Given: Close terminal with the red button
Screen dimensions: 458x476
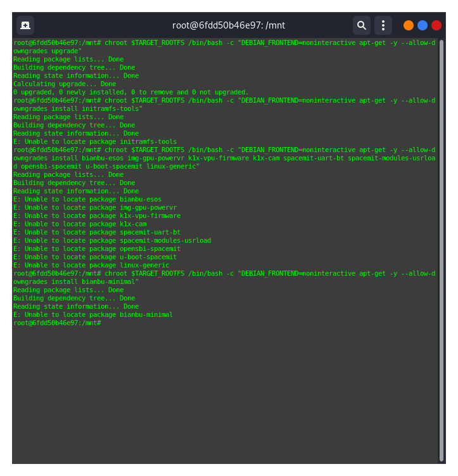Looking at the screenshot, I should click(x=436, y=25).
